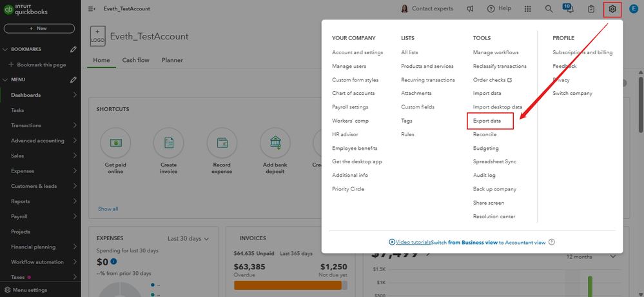Open the Last 30 days dropdown

pyautogui.click(x=188, y=238)
